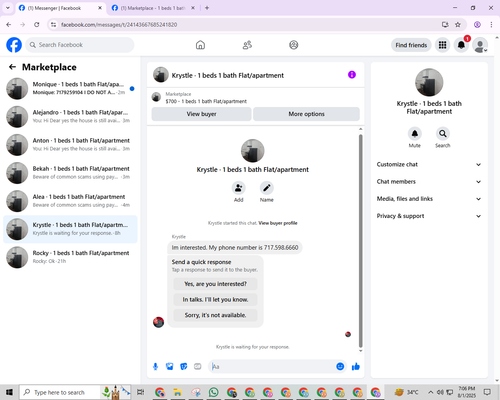Go back with the Marketplace arrow
Viewport: 500px width, 400px height.
pyautogui.click(x=12, y=67)
